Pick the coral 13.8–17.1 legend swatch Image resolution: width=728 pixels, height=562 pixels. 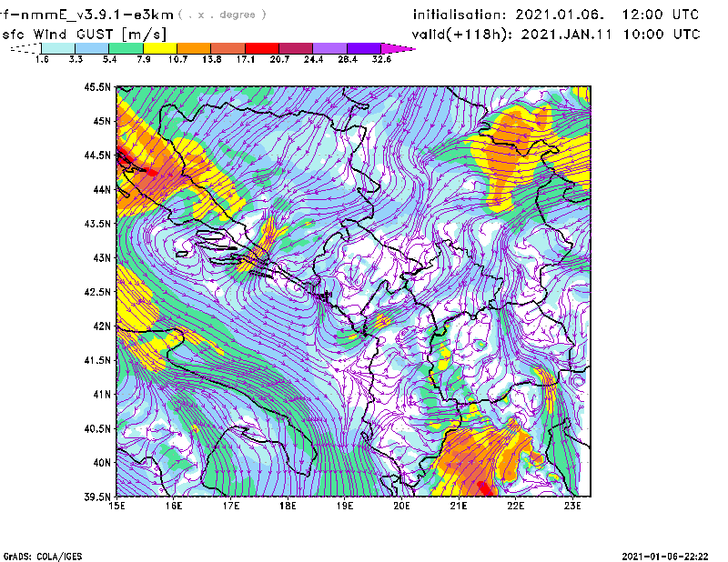(228, 48)
